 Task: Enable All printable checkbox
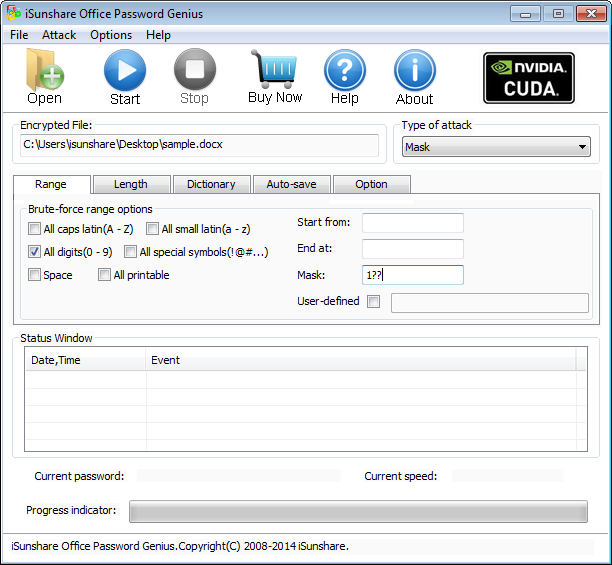pos(104,275)
